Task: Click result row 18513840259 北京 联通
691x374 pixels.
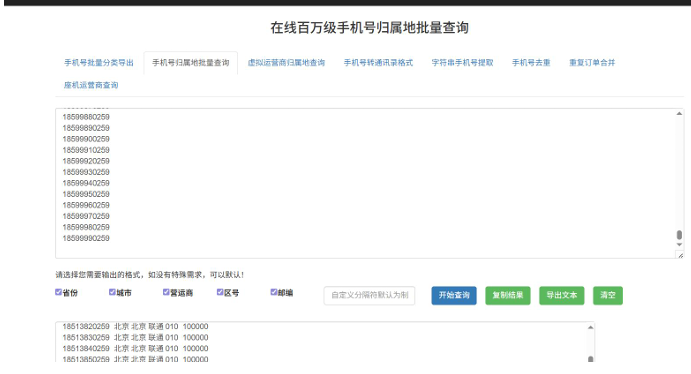Action: click(135, 348)
